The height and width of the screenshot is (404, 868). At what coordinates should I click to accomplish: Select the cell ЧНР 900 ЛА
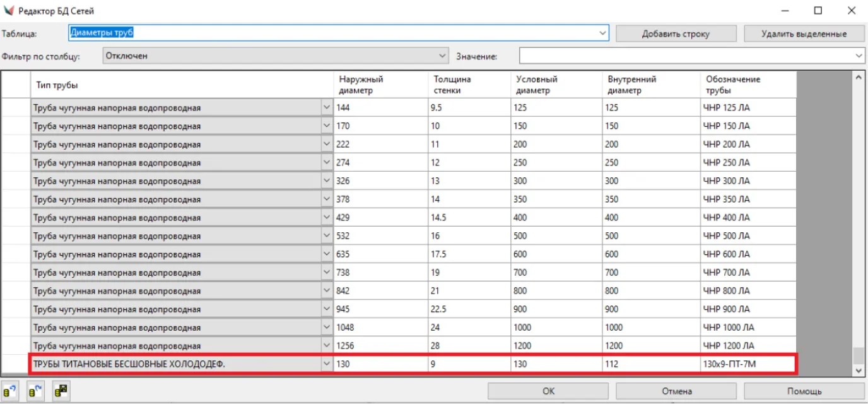coord(749,309)
